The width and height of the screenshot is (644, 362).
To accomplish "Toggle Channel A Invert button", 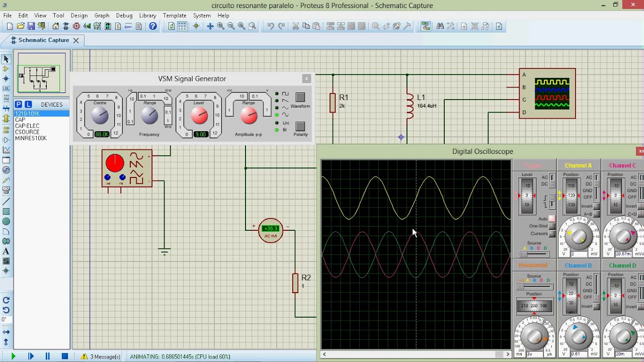I will [x=597, y=207].
